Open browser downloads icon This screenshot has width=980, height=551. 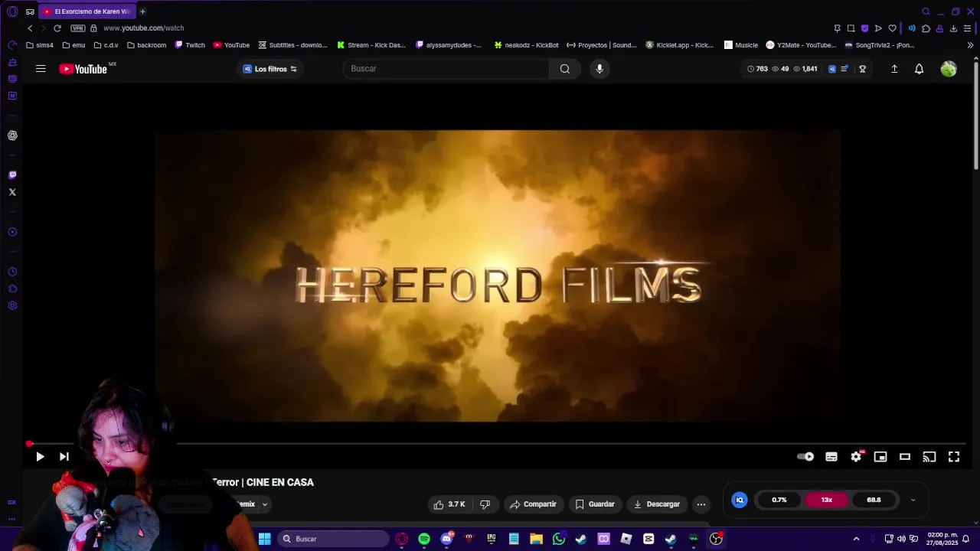953,28
